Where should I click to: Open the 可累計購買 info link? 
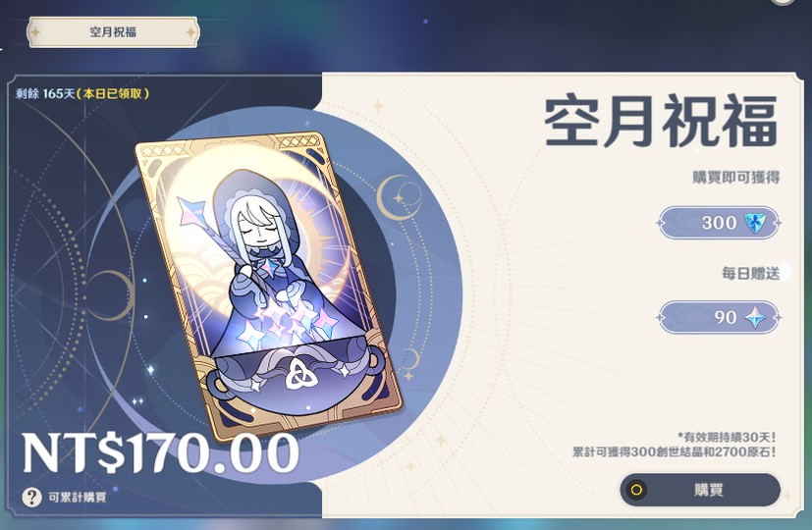coord(78,498)
